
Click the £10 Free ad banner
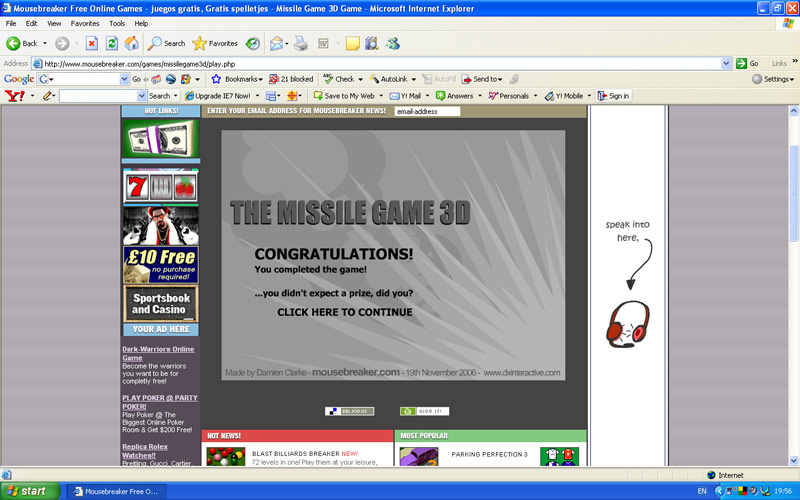click(x=161, y=265)
